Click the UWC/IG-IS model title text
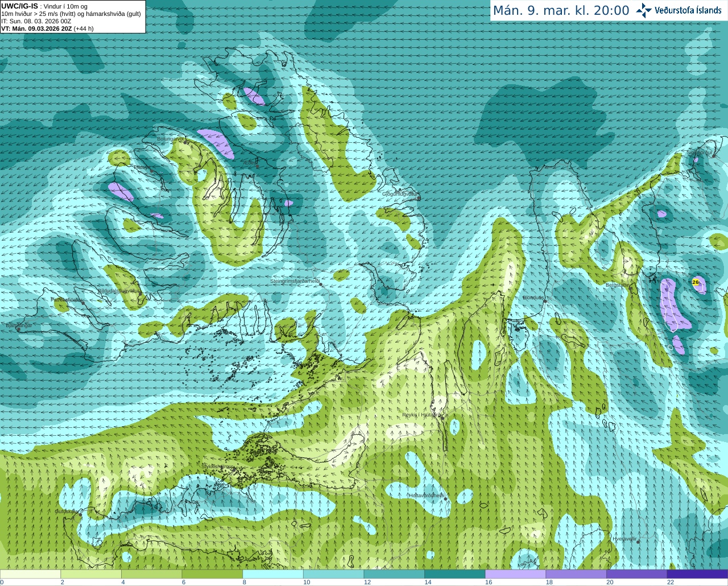Image resolution: width=728 pixels, height=586 pixels. 19,6
